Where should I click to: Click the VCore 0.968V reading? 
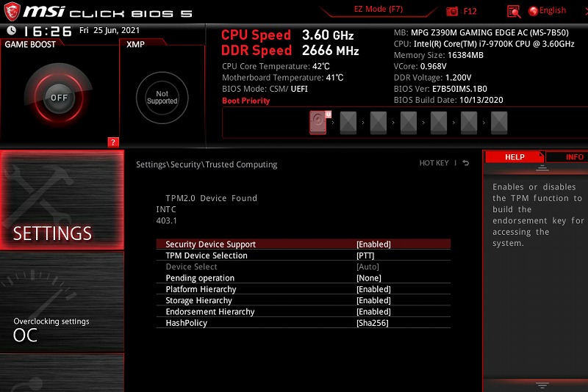(x=420, y=67)
